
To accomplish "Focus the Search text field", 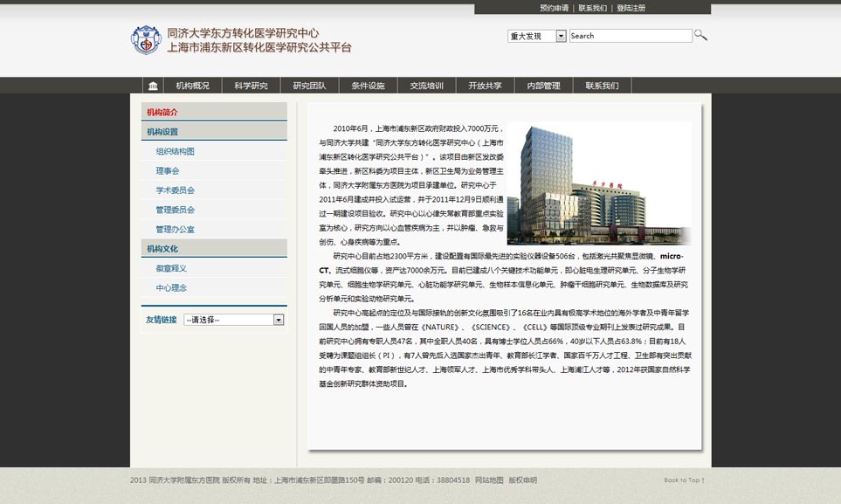I will pyautogui.click(x=631, y=36).
